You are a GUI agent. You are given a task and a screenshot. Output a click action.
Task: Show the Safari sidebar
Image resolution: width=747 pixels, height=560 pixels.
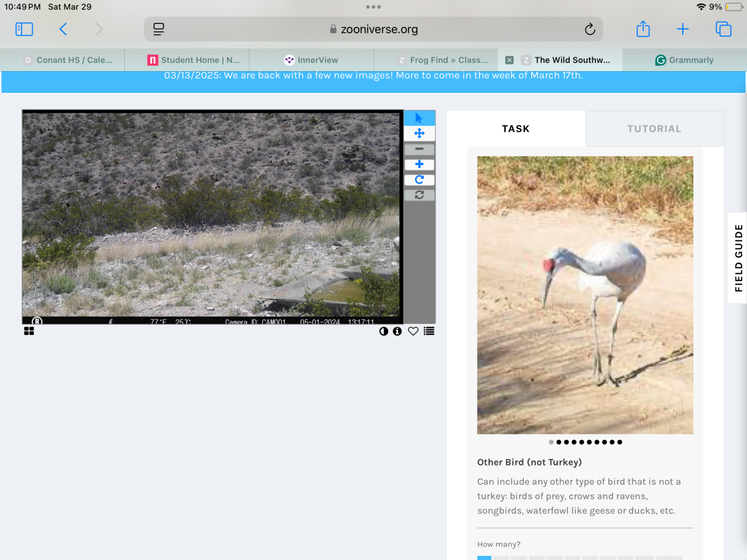[x=24, y=29]
